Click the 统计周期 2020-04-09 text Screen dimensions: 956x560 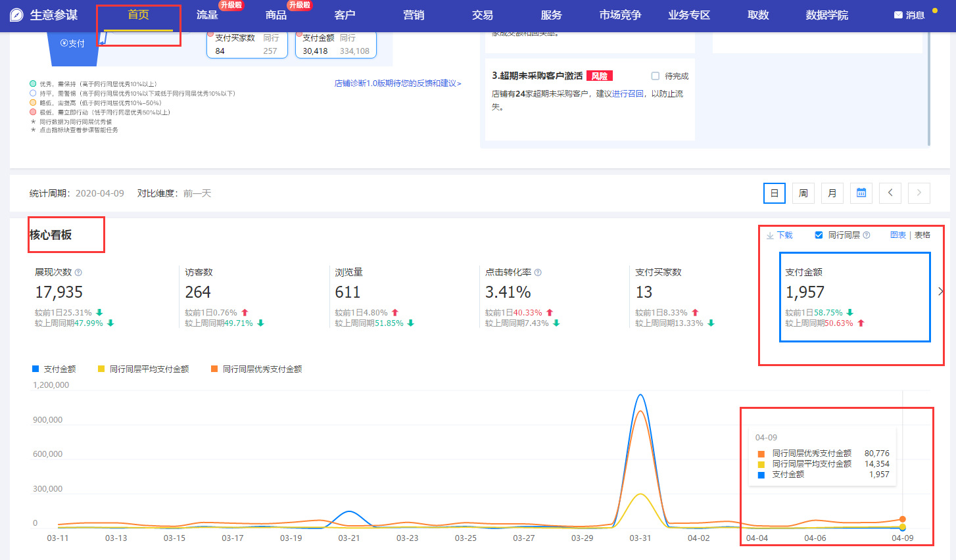77,193
